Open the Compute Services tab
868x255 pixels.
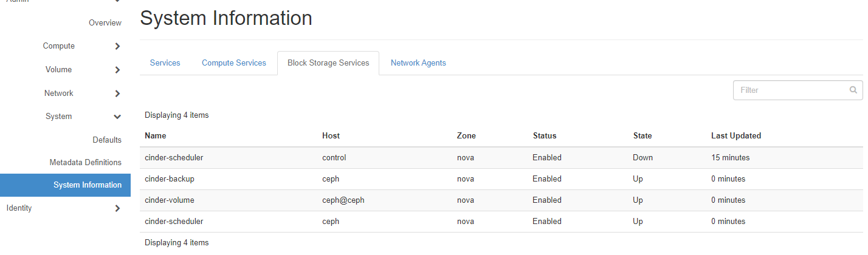tap(234, 63)
